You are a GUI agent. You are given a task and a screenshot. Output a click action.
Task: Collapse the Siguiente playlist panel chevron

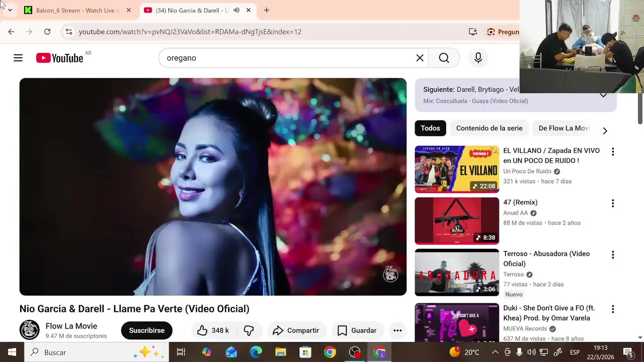[603, 95]
